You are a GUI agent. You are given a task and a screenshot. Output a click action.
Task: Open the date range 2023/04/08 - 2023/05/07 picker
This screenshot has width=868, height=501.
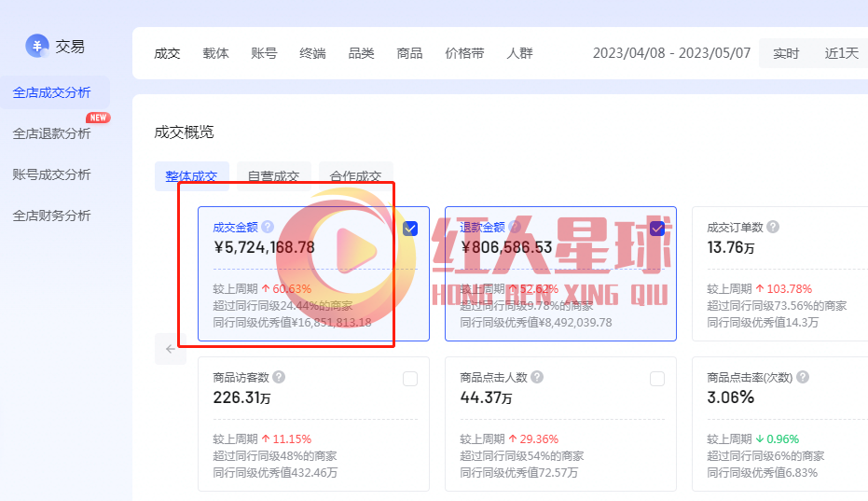pos(671,53)
